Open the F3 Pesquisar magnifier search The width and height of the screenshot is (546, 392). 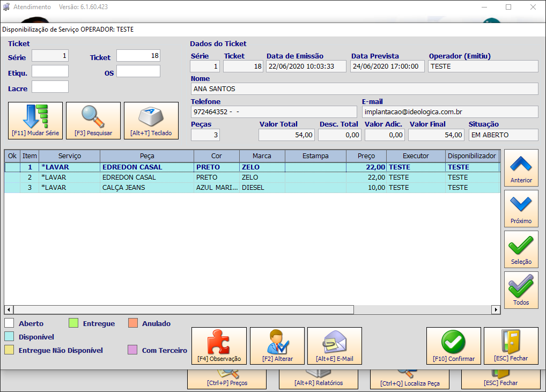[93, 121]
